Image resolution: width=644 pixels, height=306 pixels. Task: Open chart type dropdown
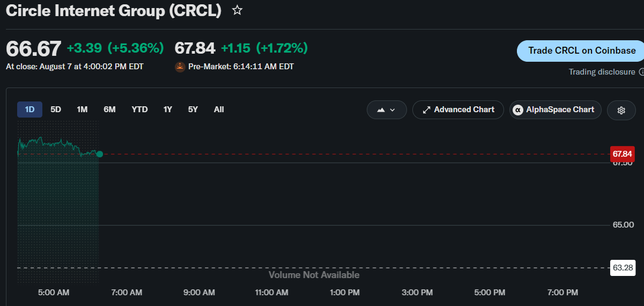386,110
